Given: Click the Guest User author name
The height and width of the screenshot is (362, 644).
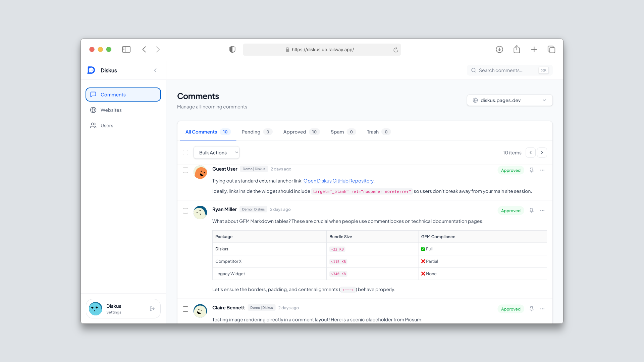Looking at the screenshot, I should (225, 169).
